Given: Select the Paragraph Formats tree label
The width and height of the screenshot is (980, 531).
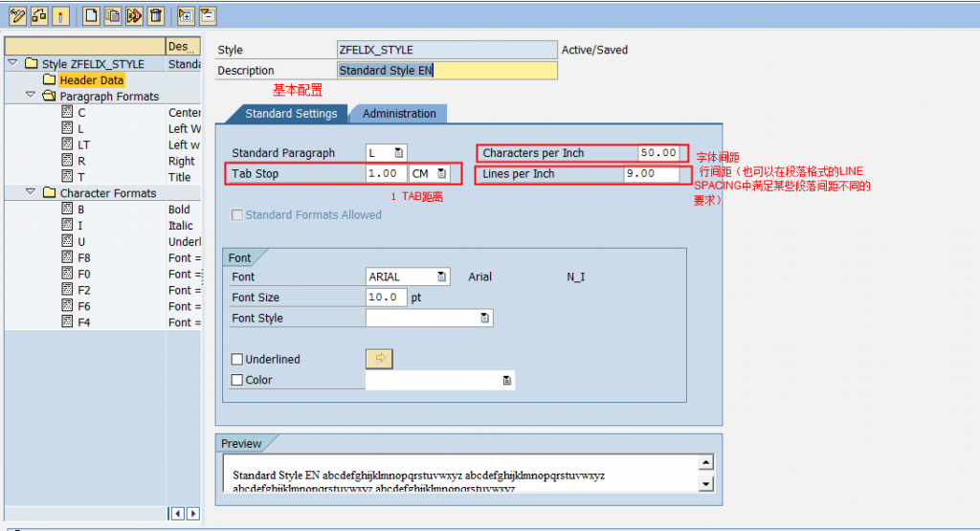Looking at the screenshot, I should 109,97.
